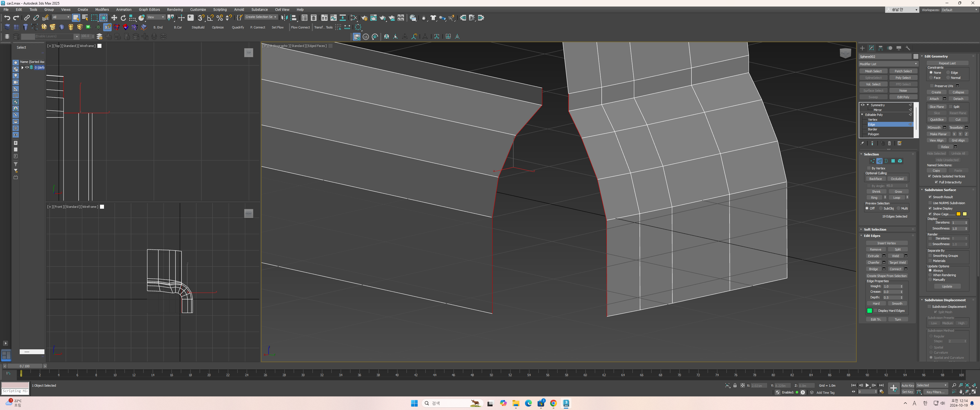Image resolution: width=980 pixels, height=410 pixels.
Task: Click the Undo arrow in the main toolbar
Action: pyautogui.click(x=7, y=18)
